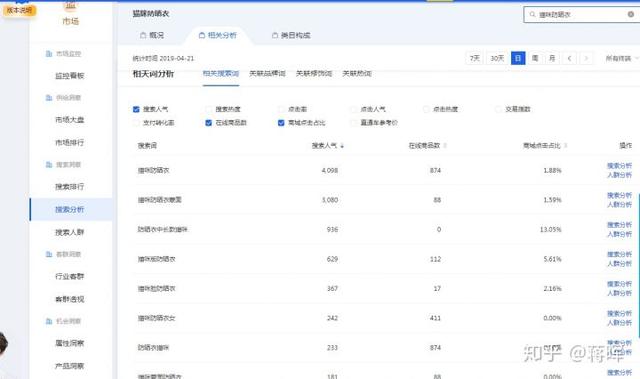Select the 关联品牌词 sub-tab

(x=267, y=74)
